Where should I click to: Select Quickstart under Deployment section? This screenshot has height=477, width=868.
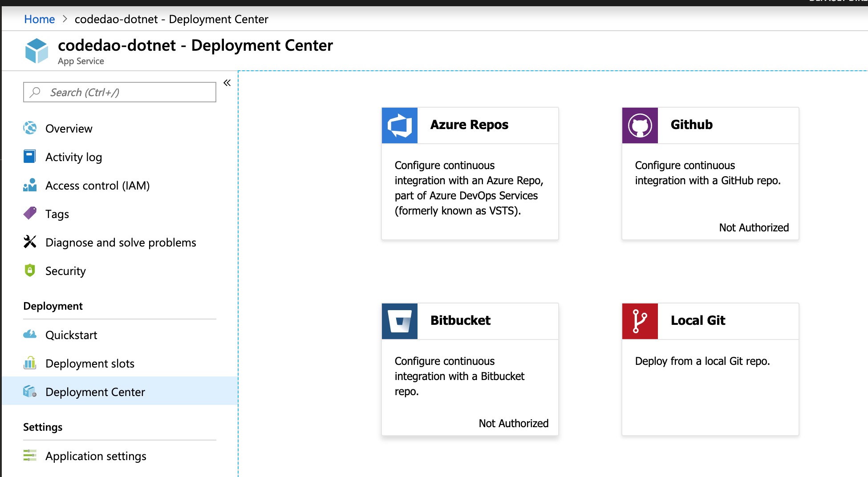pos(71,335)
